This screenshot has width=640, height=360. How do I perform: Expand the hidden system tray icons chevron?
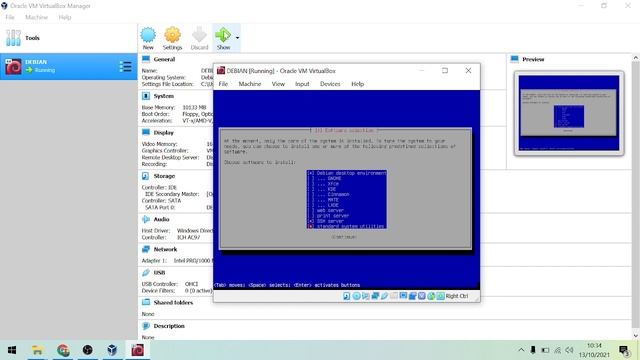(521, 350)
